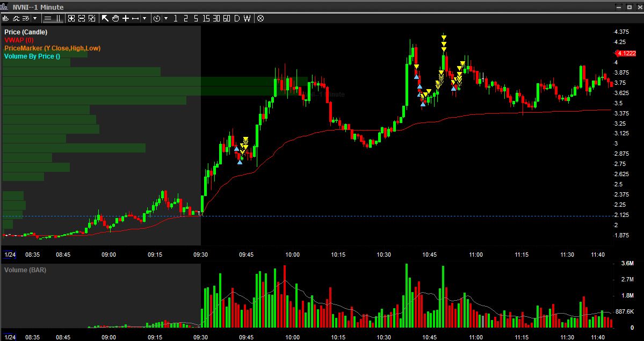644x341 pixels.
Task: Click the 2.125 price axis label
Action: 621,215
